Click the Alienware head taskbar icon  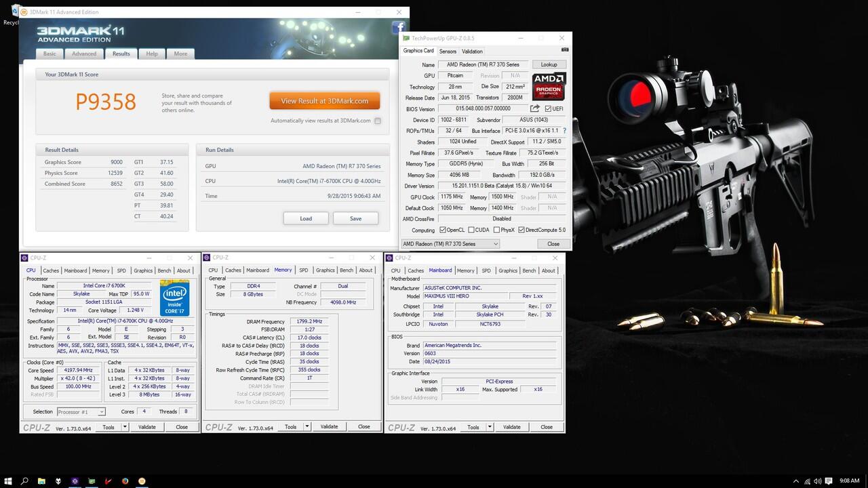58,481
